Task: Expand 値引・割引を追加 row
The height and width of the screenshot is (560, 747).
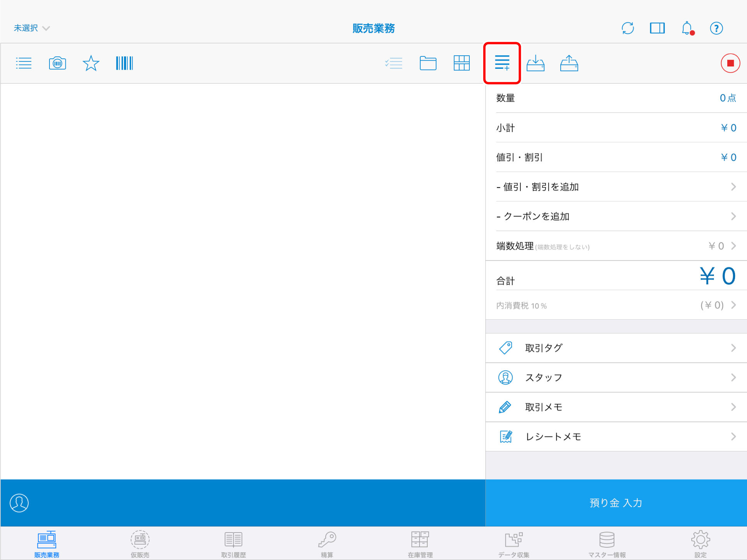Action: tap(616, 187)
